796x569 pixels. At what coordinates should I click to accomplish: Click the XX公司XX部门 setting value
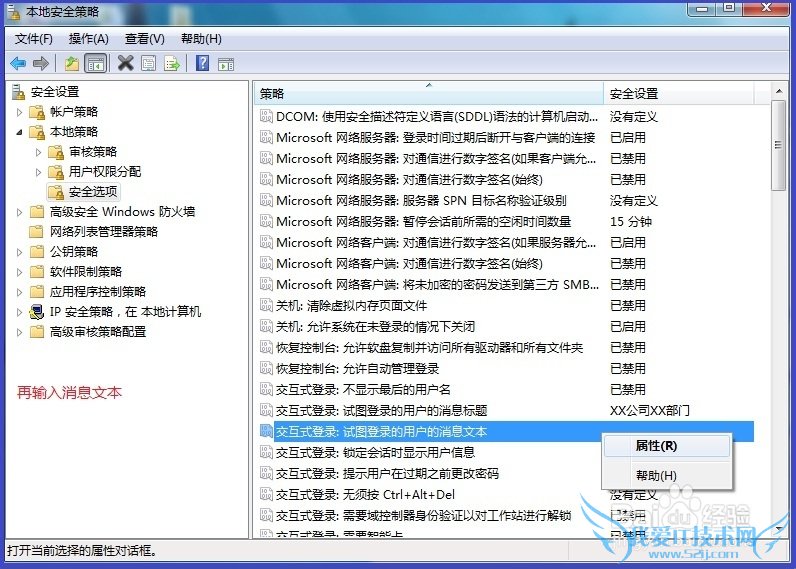pyautogui.click(x=649, y=410)
